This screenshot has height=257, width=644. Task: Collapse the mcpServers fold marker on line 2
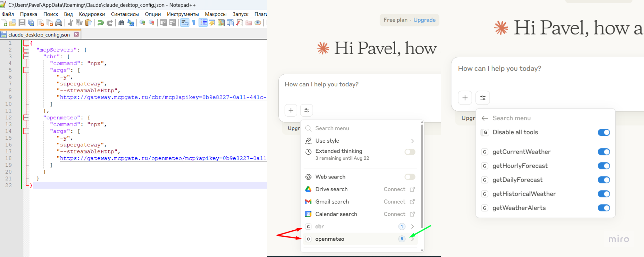[x=26, y=50]
